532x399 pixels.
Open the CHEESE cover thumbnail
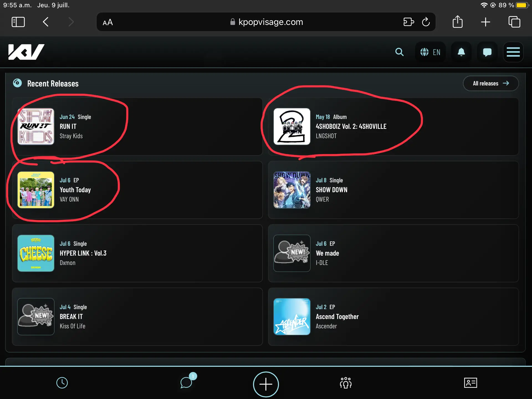(36, 253)
